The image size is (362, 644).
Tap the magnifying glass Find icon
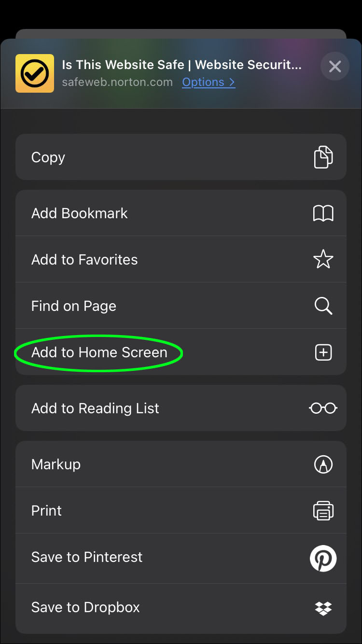[323, 306]
